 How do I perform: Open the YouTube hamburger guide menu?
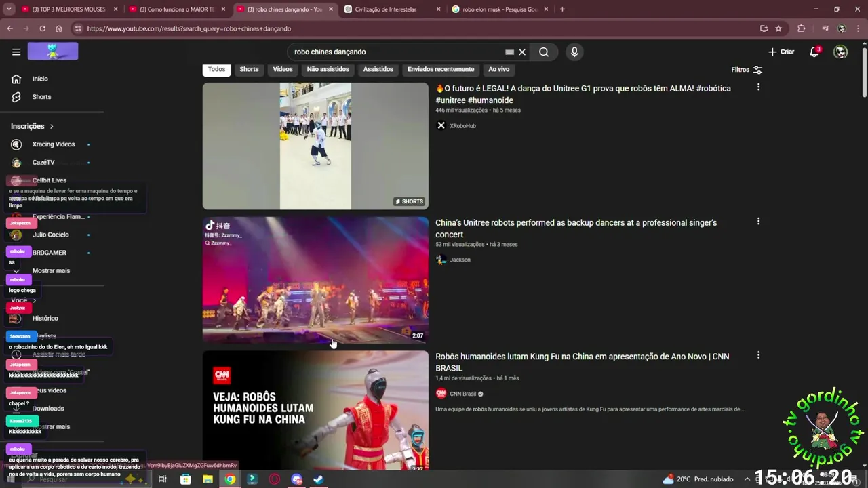pos(16,52)
